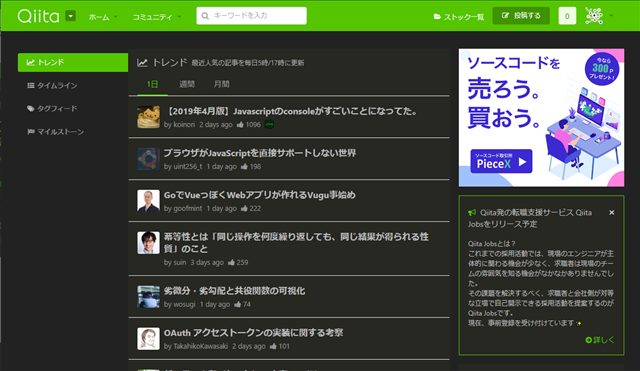Click the megaphone icon in Qiita Jobs notice
640x371 pixels.
click(x=472, y=213)
